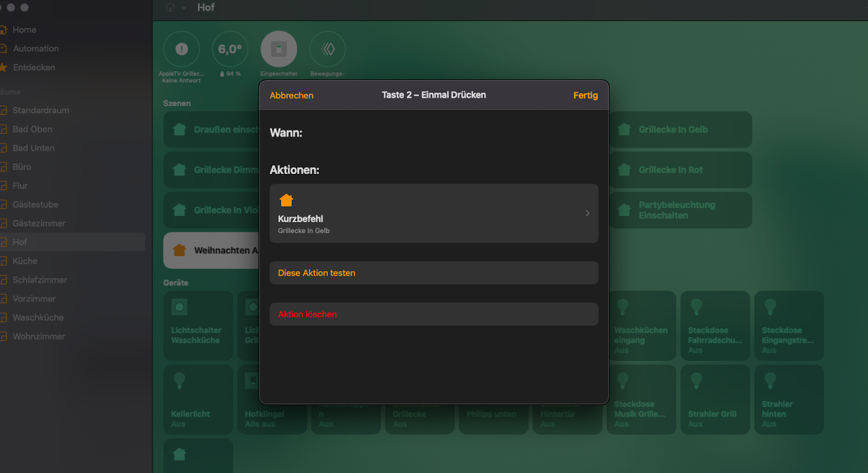
Task: Click the Weihnachten scene house icon
Action: [180, 250]
